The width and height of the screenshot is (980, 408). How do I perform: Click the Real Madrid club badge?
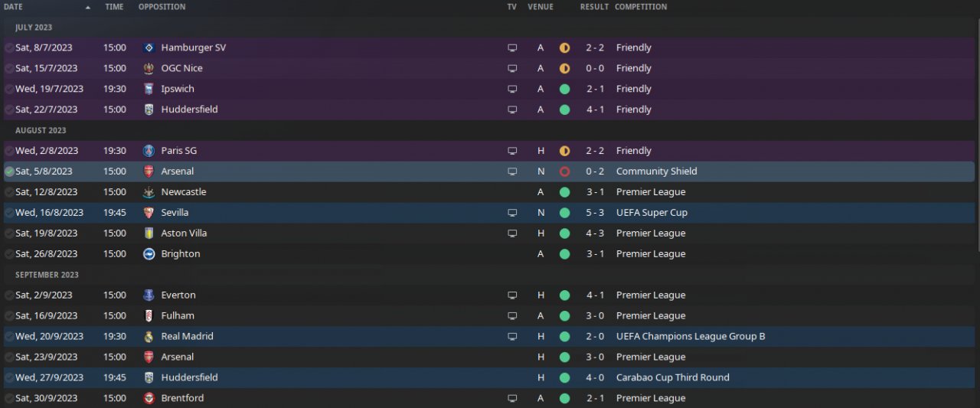point(149,336)
